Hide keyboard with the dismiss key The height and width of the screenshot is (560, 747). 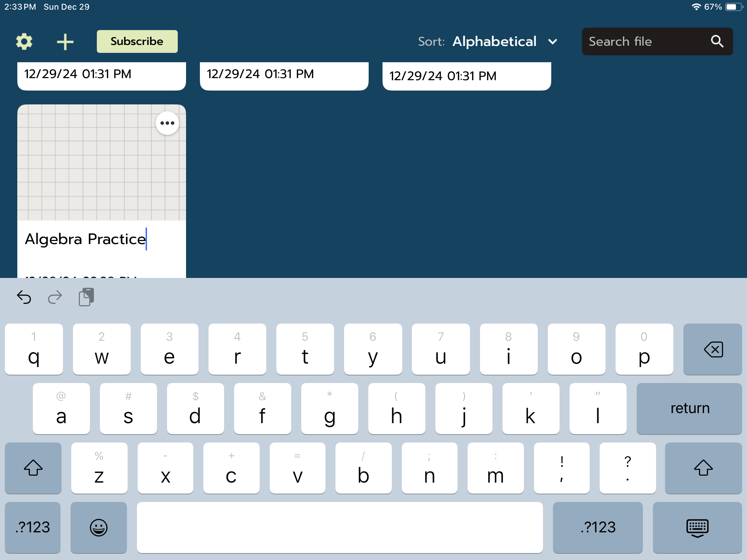697,528
